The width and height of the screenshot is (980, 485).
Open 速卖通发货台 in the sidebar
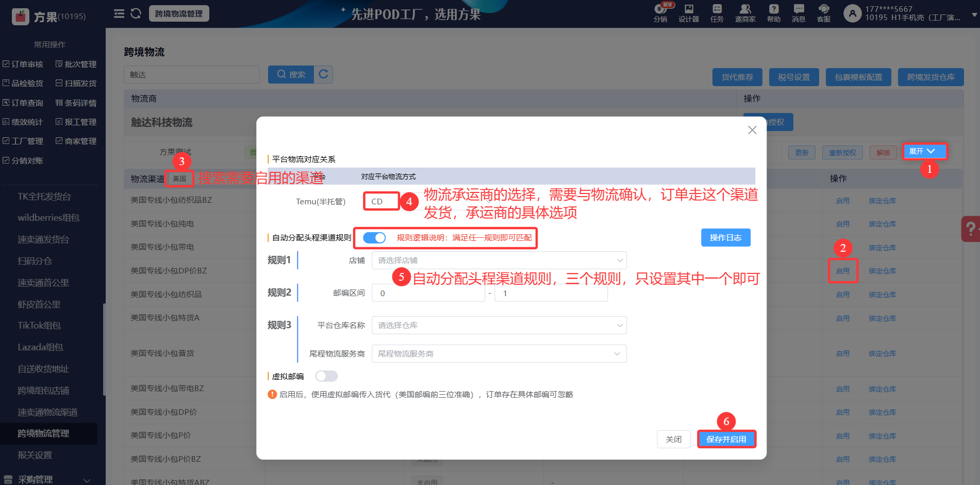click(x=43, y=239)
